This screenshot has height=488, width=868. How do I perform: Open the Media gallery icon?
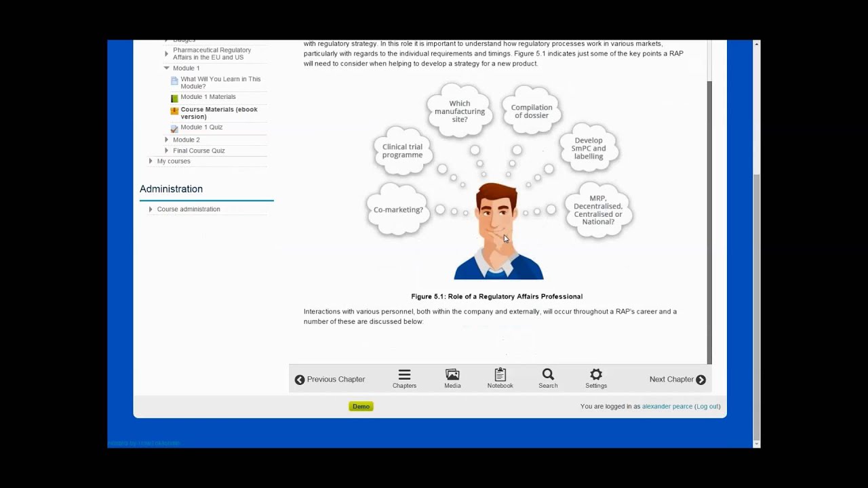pos(452,375)
